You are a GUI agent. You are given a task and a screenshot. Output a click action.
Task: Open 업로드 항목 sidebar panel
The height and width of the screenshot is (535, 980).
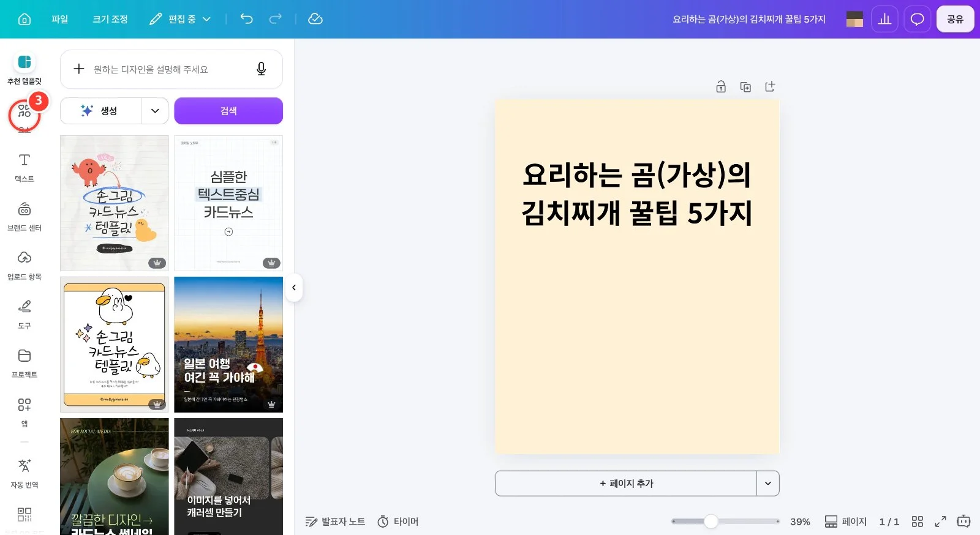[x=24, y=266]
